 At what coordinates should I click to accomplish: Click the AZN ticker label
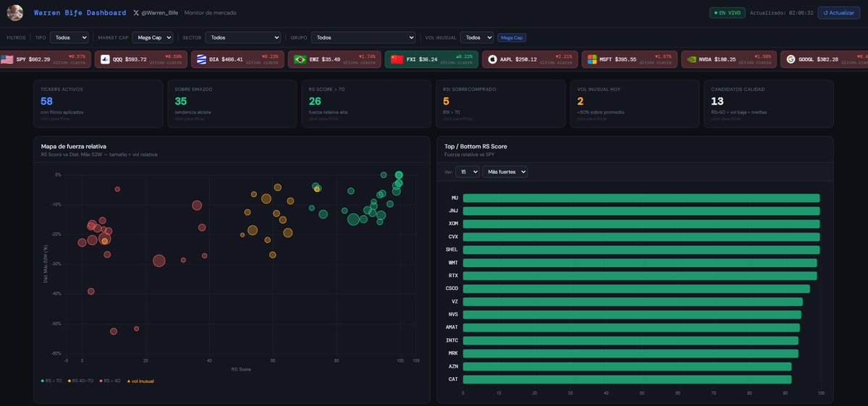tap(453, 366)
